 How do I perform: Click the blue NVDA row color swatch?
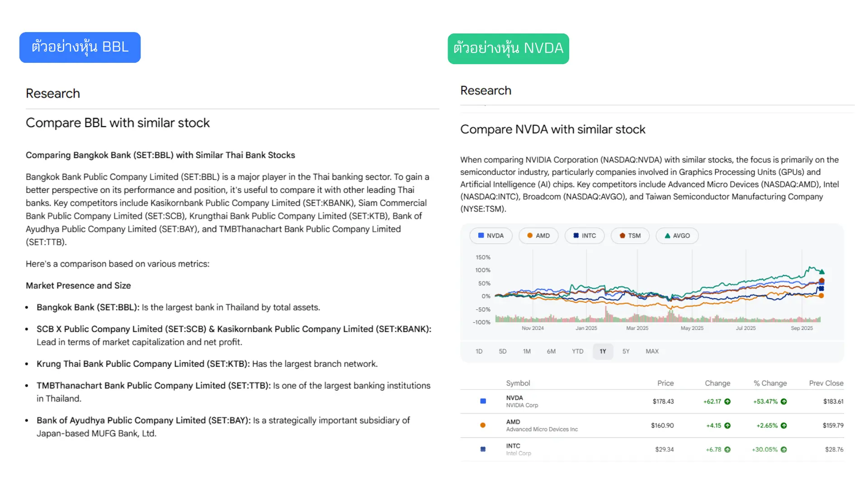pos(483,401)
